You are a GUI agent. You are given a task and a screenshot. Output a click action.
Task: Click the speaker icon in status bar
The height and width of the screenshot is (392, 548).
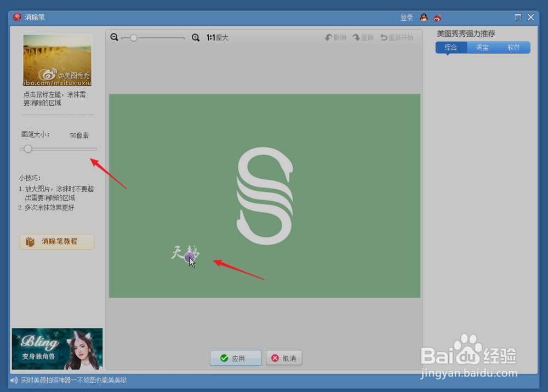point(14,380)
